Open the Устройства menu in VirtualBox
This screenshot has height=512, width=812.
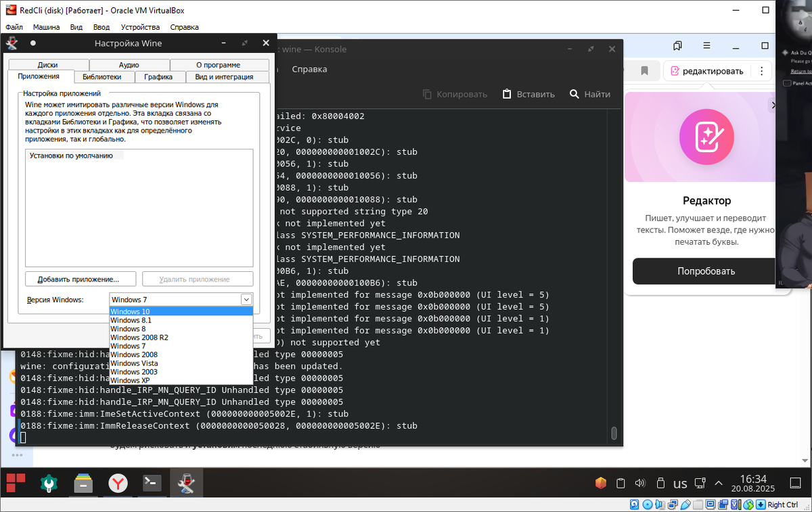point(140,27)
